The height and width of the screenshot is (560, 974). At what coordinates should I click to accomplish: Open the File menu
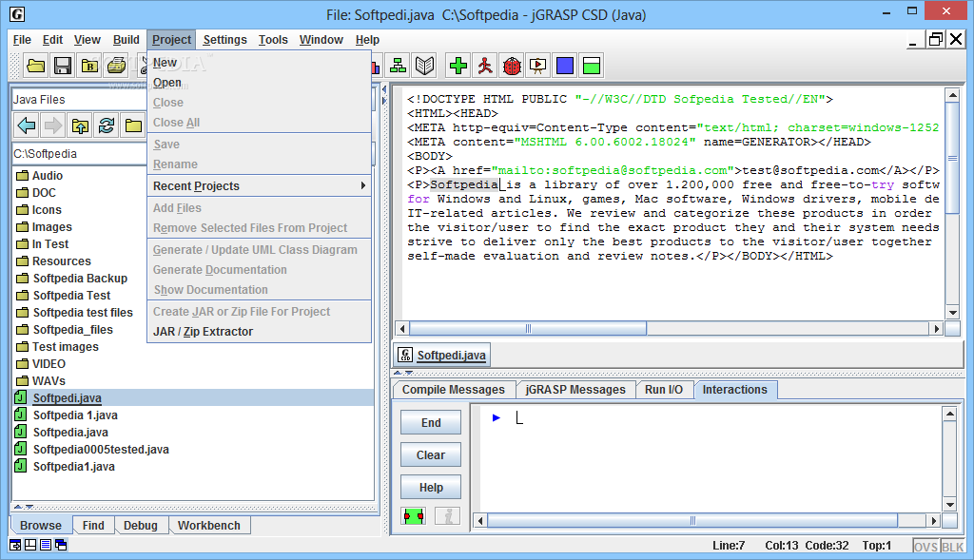coord(22,40)
